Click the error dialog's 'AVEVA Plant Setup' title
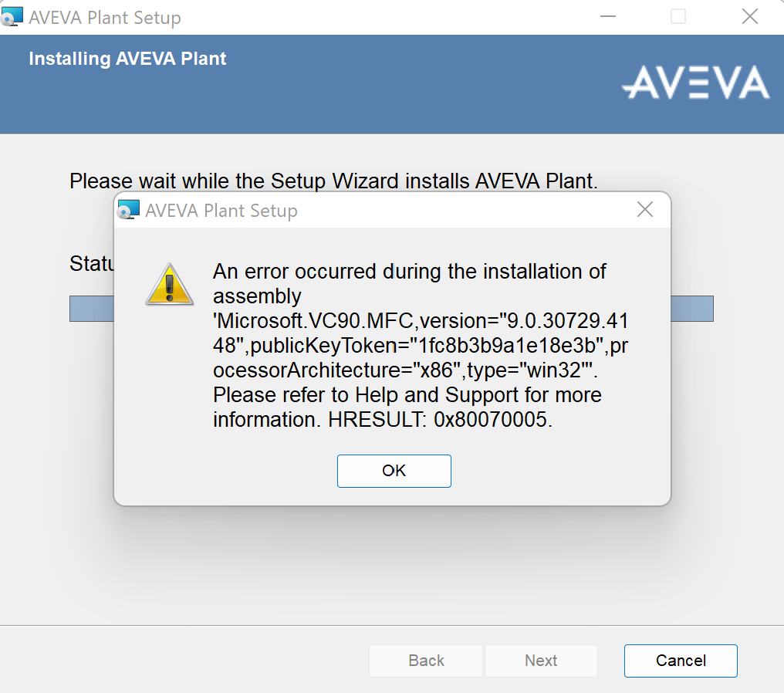 tap(221, 211)
